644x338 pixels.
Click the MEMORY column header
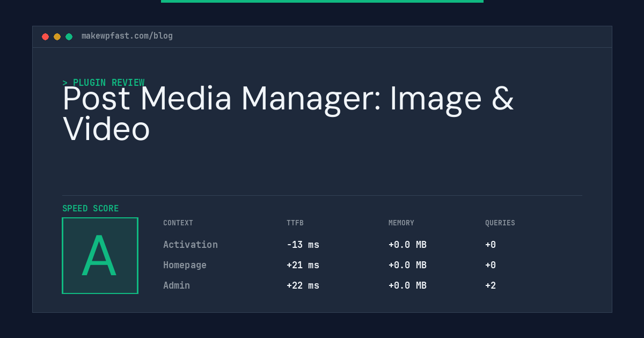point(401,223)
